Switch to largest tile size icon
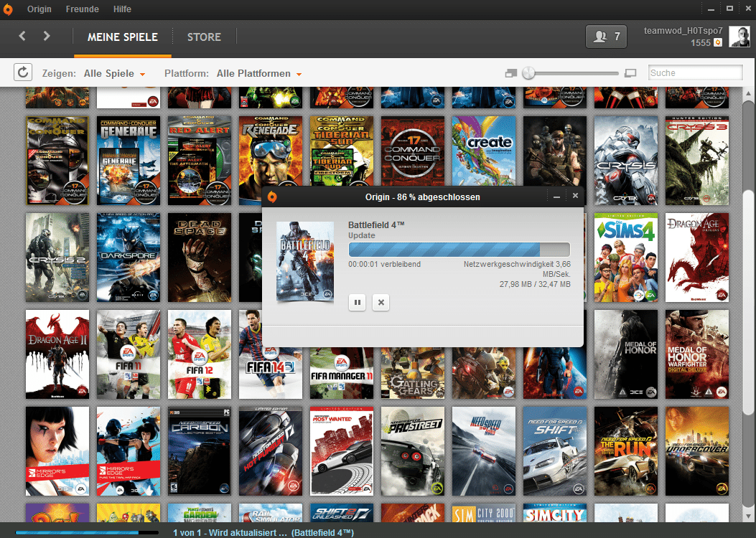Viewport: 756px width, 538px height. pos(630,73)
